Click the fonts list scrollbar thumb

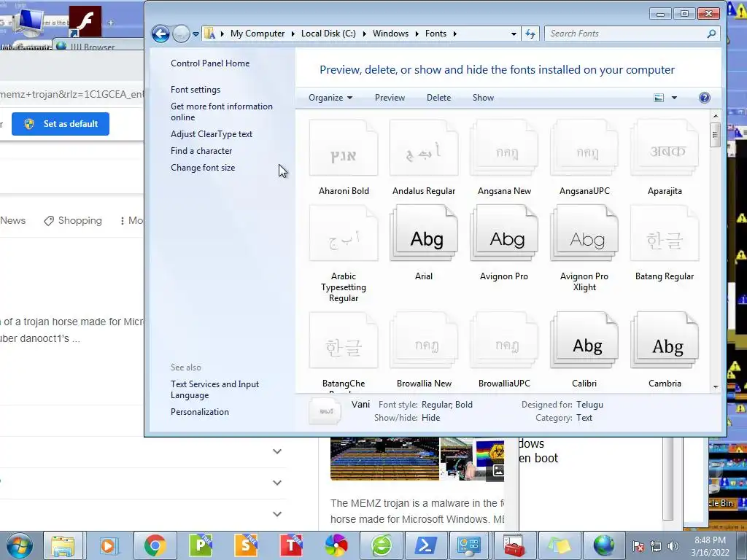[x=715, y=135]
